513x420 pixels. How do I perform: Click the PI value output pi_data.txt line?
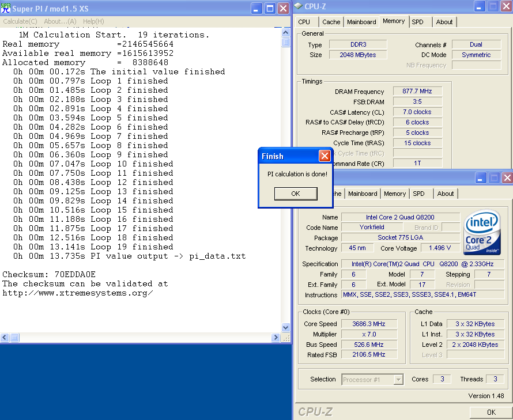(x=130, y=256)
